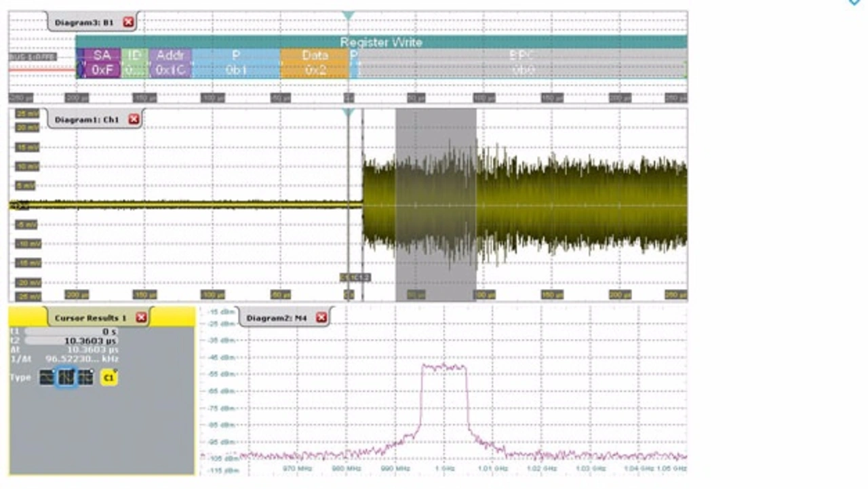Click the SA 0xF bus decode field

tap(102, 63)
